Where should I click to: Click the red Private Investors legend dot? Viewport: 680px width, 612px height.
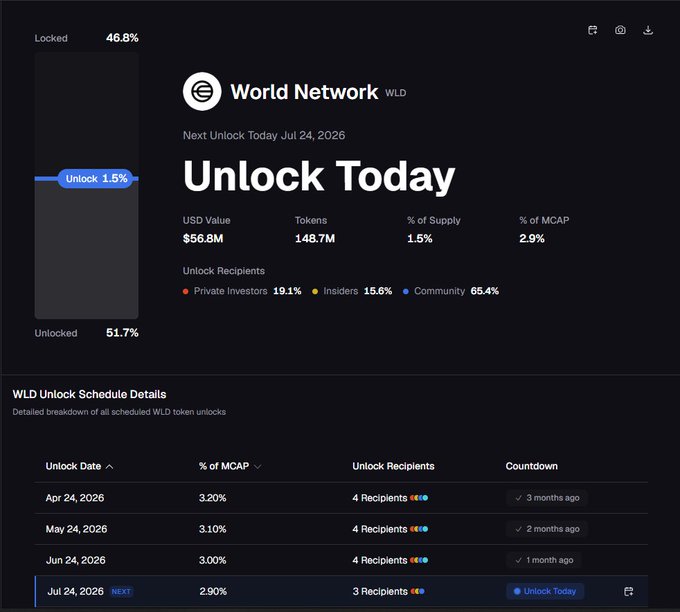186,291
